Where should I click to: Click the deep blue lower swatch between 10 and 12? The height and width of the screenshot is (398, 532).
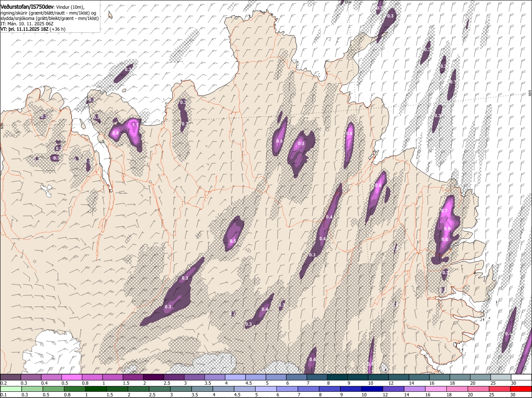coord(373,389)
